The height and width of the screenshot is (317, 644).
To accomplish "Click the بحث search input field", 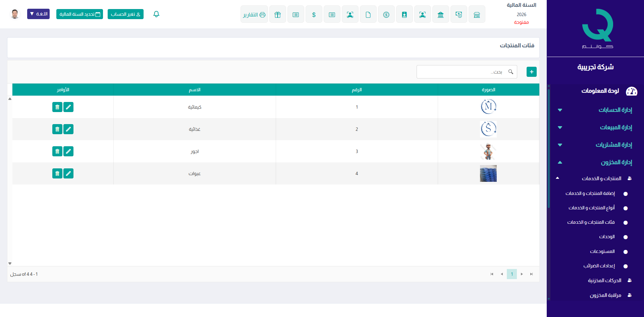I will pos(463,72).
